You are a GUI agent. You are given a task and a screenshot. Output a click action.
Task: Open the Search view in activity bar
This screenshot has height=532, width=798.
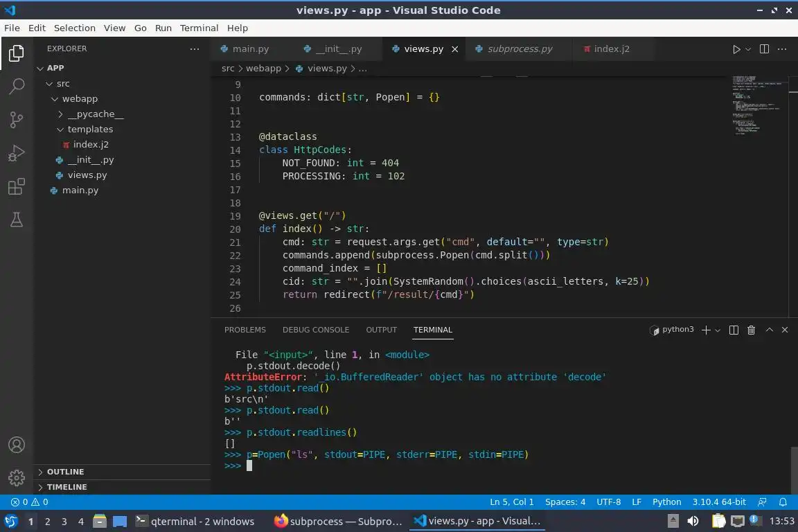[x=17, y=87]
